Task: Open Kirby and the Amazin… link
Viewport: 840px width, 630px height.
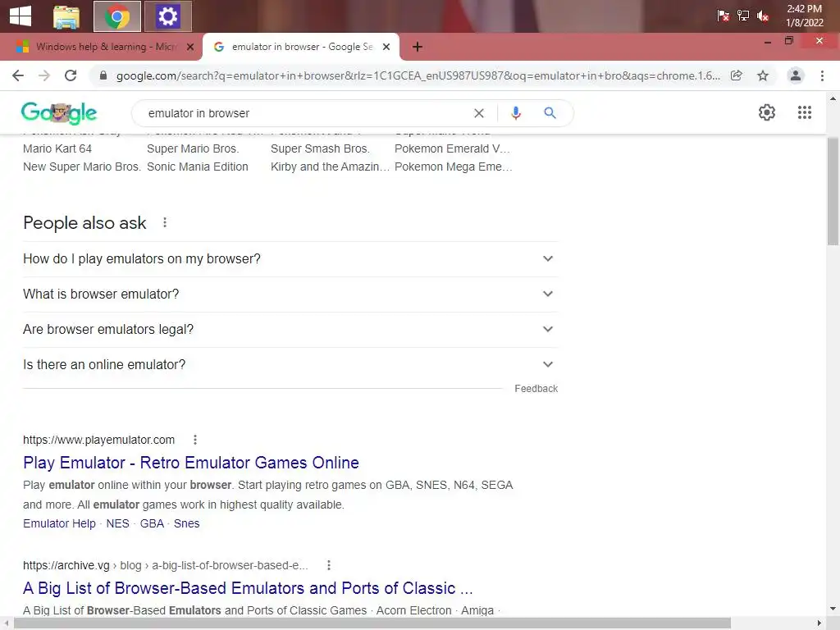Action: [330, 167]
